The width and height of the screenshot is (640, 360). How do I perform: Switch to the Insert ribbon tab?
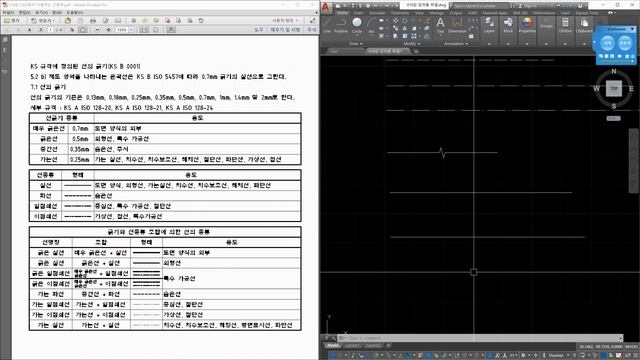click(x=358, y=13)
